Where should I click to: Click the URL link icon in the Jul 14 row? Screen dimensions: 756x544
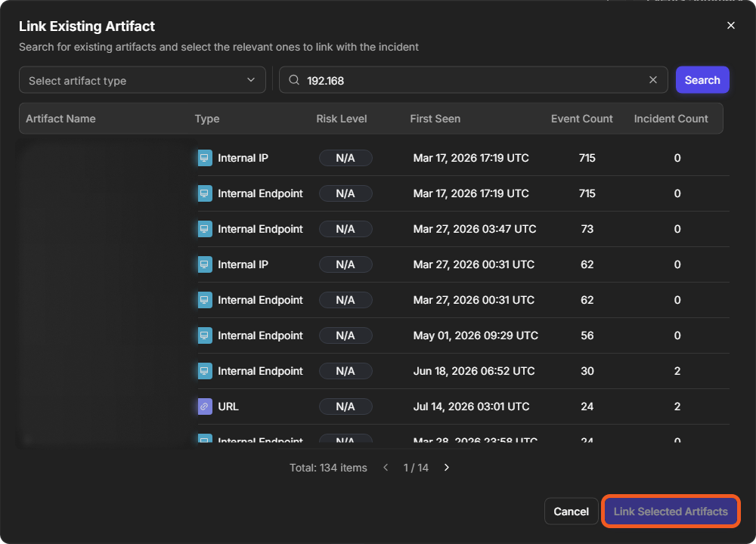[205, 406]
